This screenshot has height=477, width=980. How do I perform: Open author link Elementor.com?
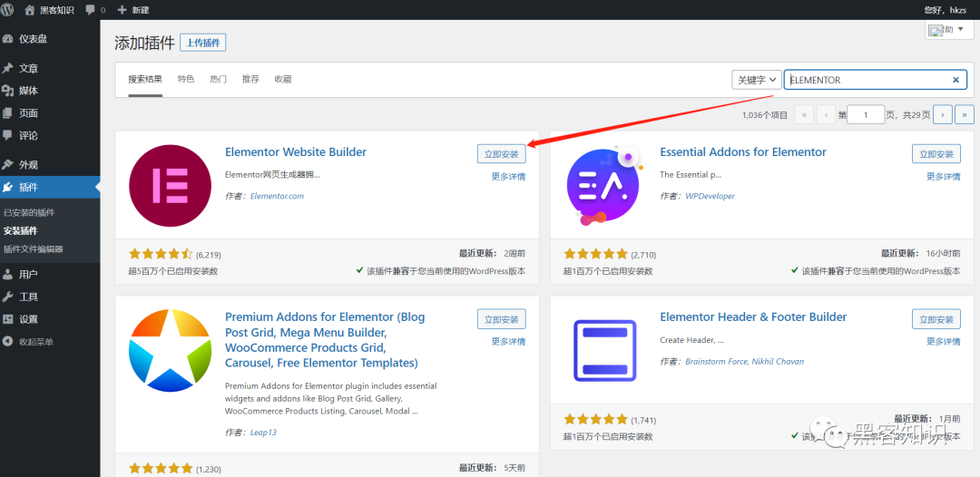(277, 195)
